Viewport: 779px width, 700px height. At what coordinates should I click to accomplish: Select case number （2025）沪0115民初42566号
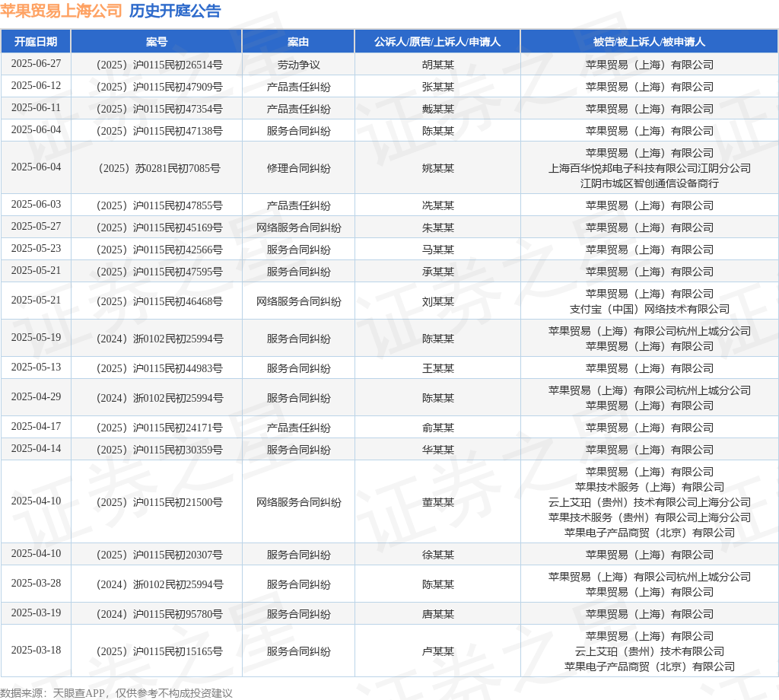click(x=159, y=250)
